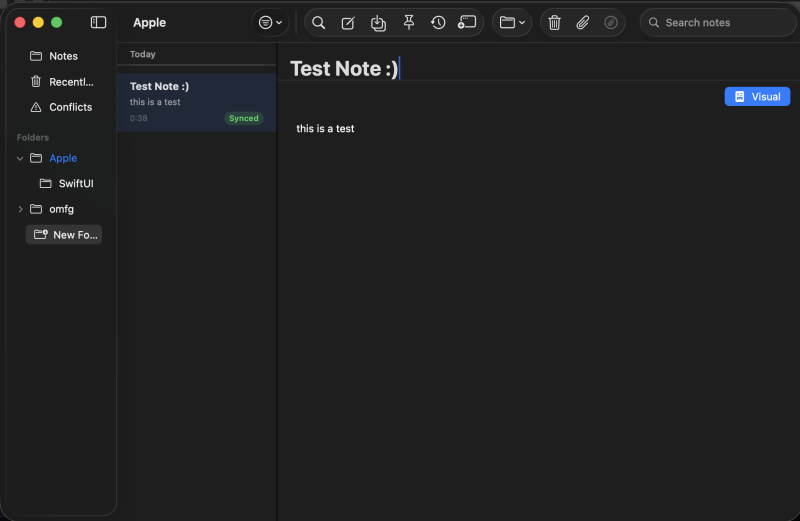Click the new window plus icon

tap(467, 22)
